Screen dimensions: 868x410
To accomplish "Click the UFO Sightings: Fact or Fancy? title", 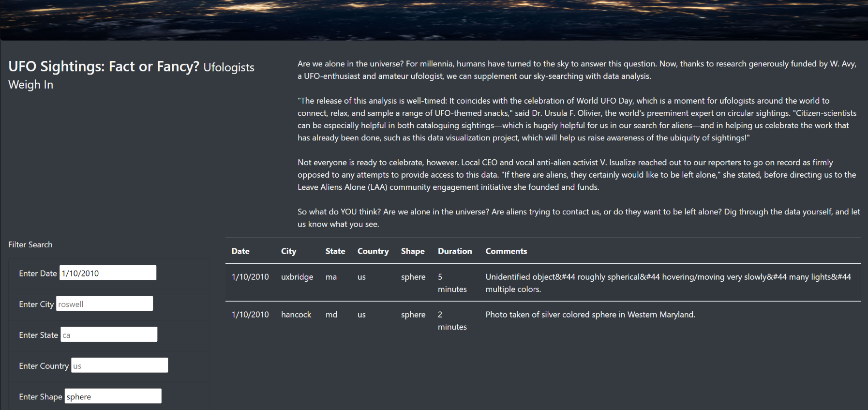I will (x=104, y=66).
